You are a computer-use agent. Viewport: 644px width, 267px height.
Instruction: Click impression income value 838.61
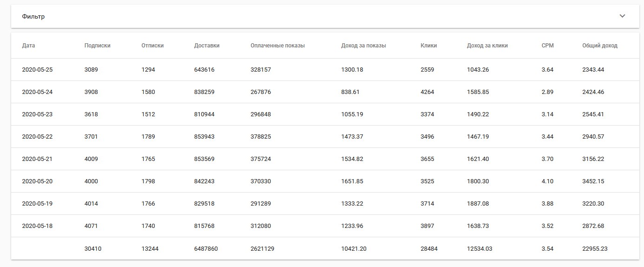coord(350,92)
